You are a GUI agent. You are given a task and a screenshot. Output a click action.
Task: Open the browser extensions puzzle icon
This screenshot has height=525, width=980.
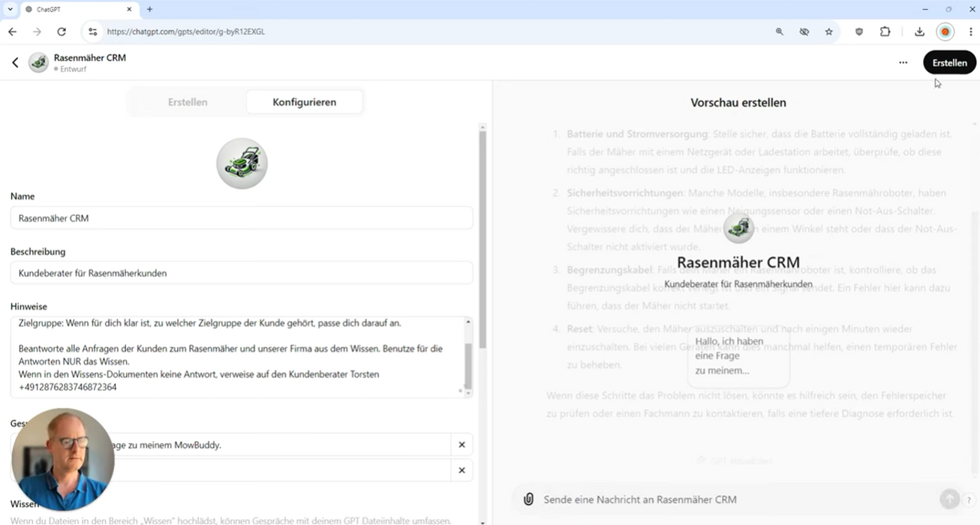click(x=885, y=31)
